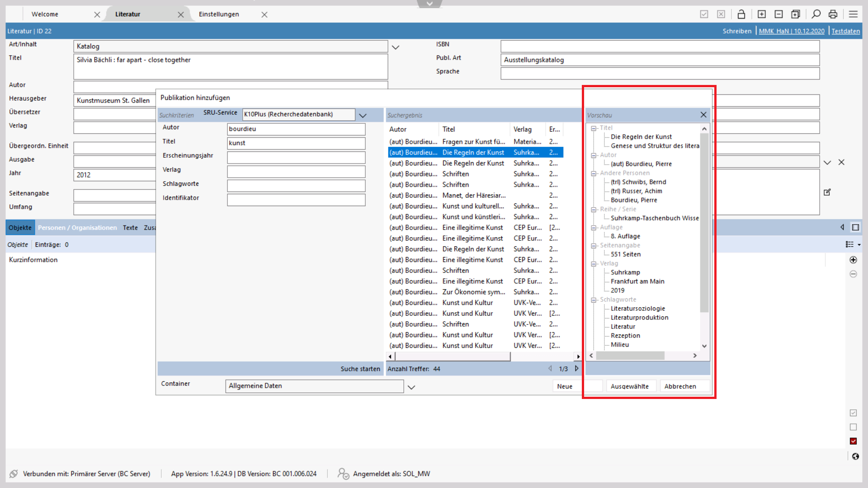Open the SRU-Service dropdown
The height and width of the screenshot is (488, 868).
point(363,115)
